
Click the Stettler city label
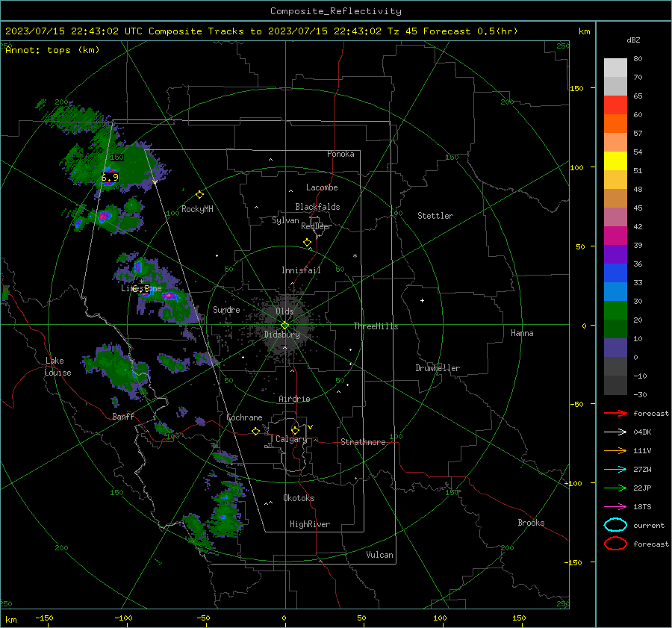(x=435, y=216)
